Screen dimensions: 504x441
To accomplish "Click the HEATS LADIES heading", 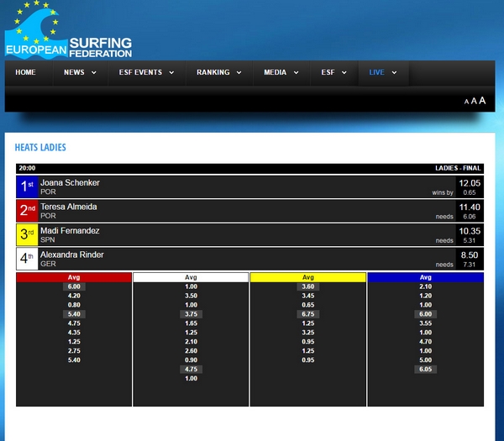I will 40,148.
